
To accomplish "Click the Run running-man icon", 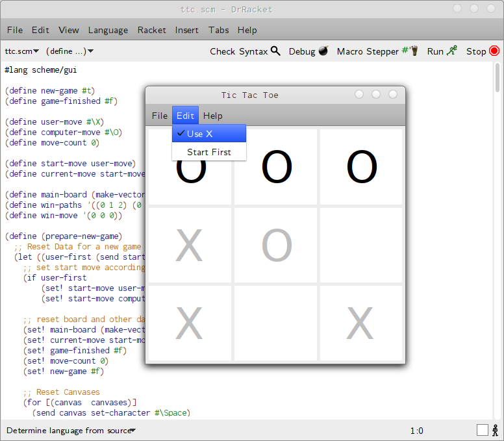I will click(451, 51).
